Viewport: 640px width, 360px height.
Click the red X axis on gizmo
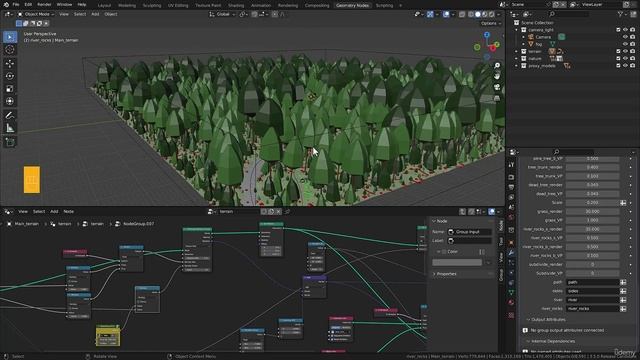(x=493, y=49)
